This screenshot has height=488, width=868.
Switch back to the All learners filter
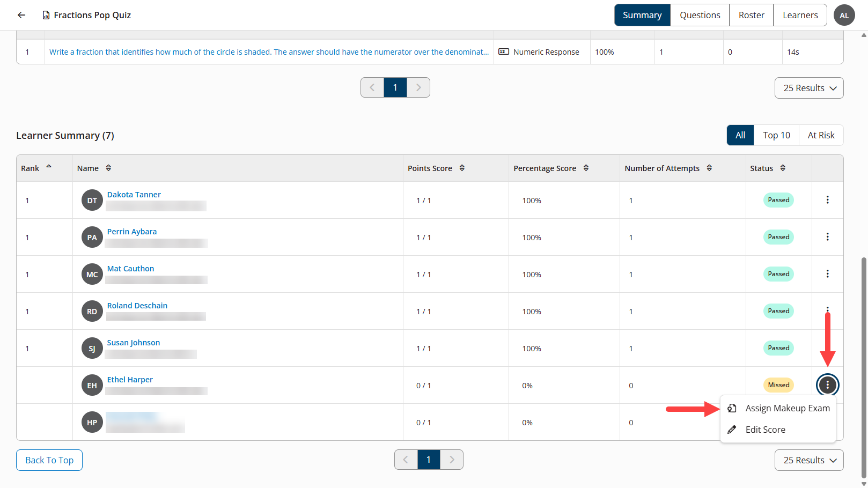click(x=740, y=135)
